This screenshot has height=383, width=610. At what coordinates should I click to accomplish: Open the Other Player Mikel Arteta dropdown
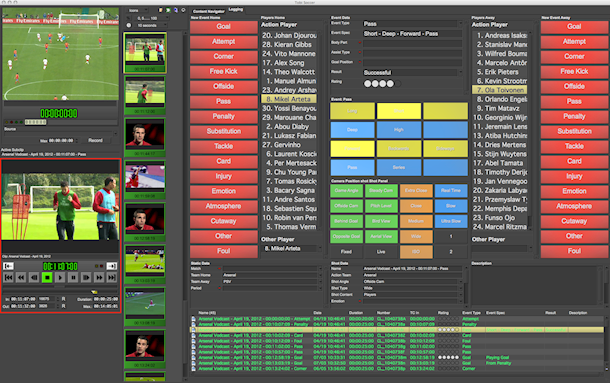point(292,248)
